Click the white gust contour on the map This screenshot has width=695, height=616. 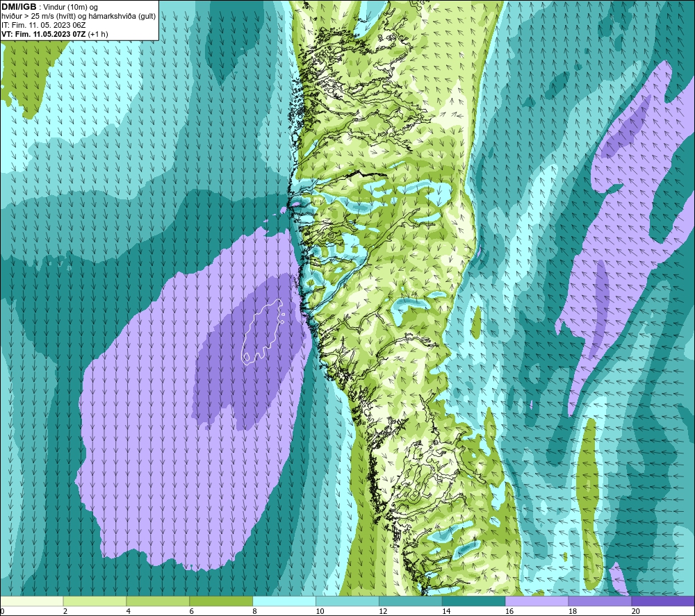(263, 331)
